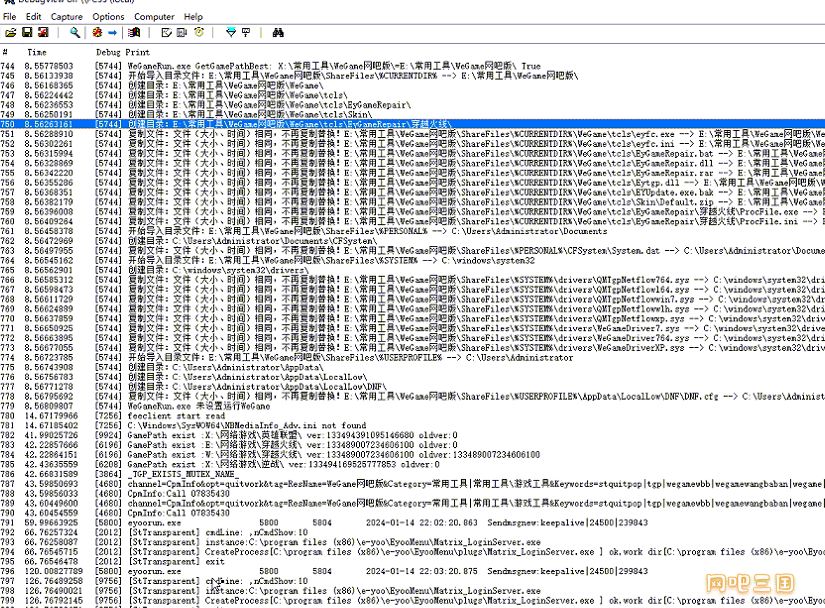The width and height of the screenshot is (825, 608).
Task: Select the row mentioning 'QMTgpNetflow764.sys'
Action: point(412,280)
